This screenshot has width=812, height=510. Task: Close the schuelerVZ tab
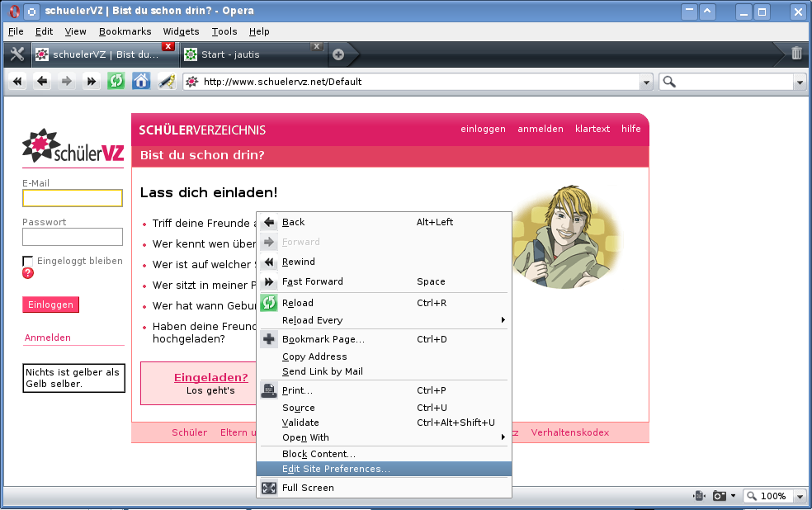click(x=168, y=46)
